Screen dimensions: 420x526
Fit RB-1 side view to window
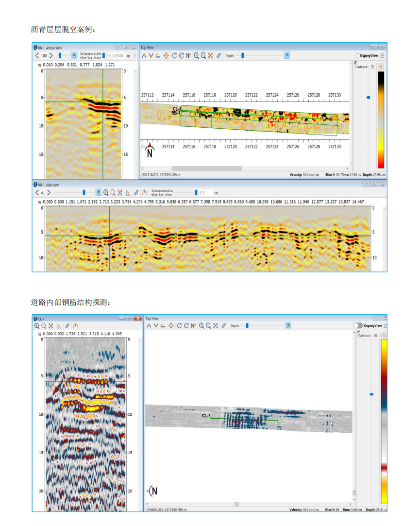tap(120, 192)
